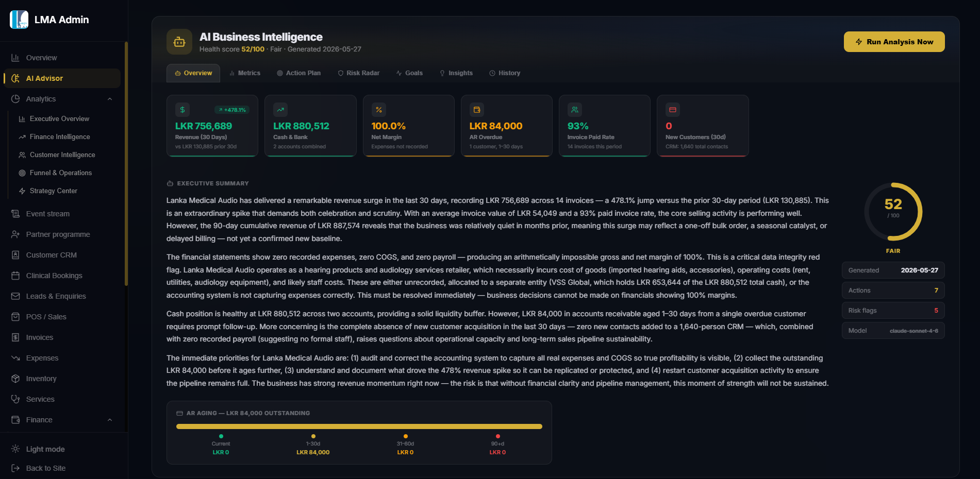Click the Services stethoscope icon
980x479 pixels.
click(15, 399)
